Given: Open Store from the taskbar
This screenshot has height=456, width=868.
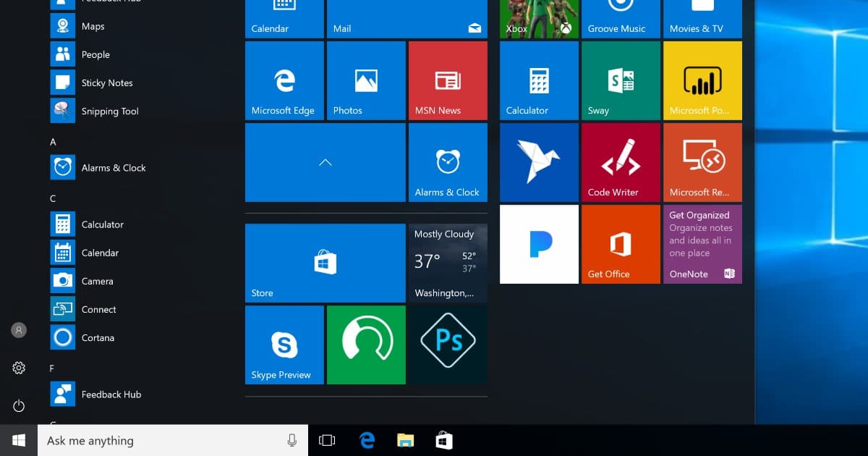Looking at the screenshot, I should coord(443,440).
